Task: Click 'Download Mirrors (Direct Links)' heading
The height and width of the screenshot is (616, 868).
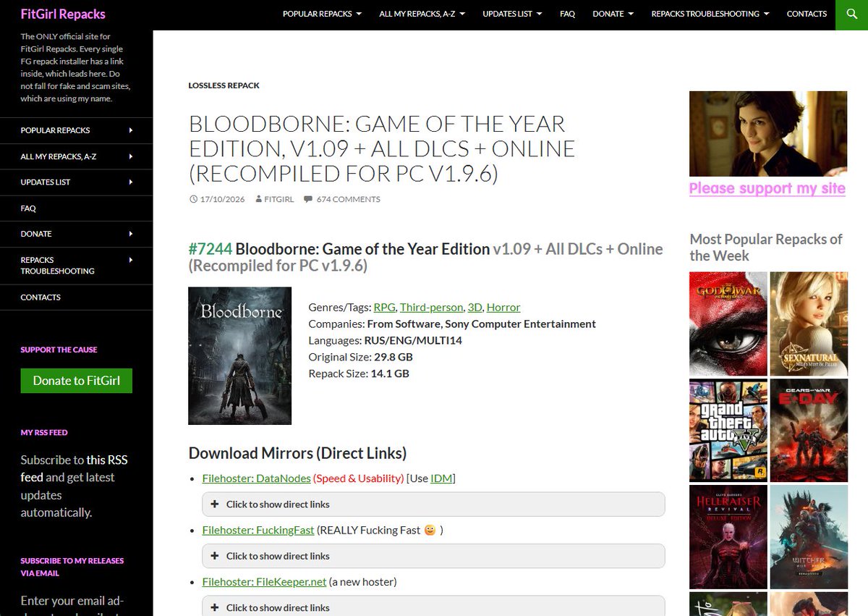Action: coord(297,453)
